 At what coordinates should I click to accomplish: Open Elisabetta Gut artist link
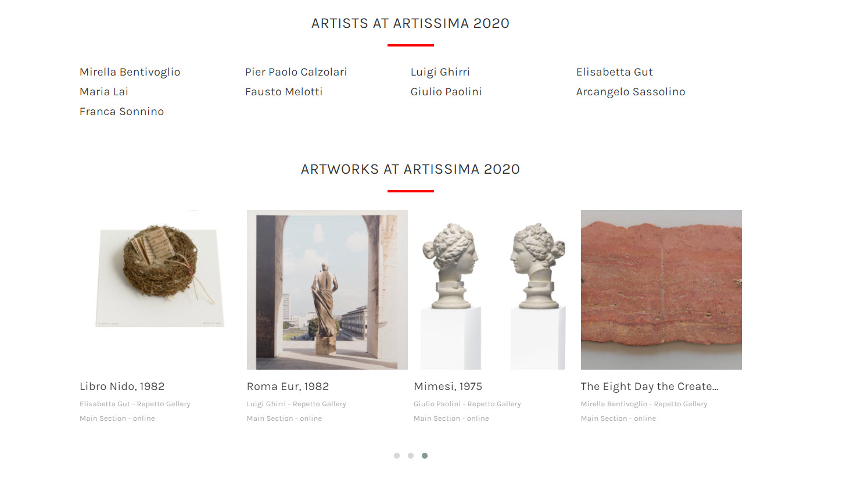pyautogui.click(x=614, y=72)
